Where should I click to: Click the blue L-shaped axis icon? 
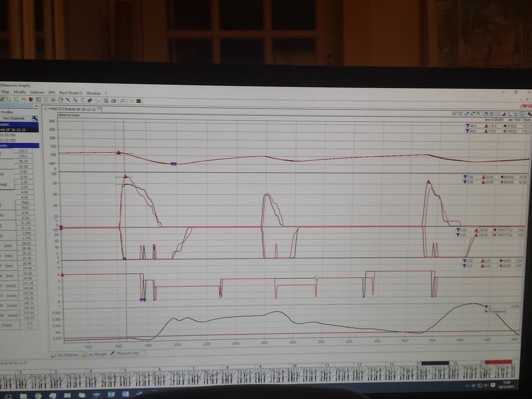pos(510,114)
